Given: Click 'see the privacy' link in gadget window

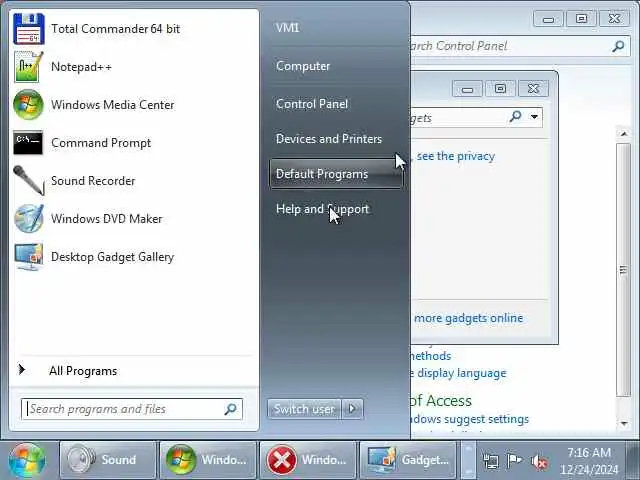Looking at the screenshot, I should pos(456,156).
